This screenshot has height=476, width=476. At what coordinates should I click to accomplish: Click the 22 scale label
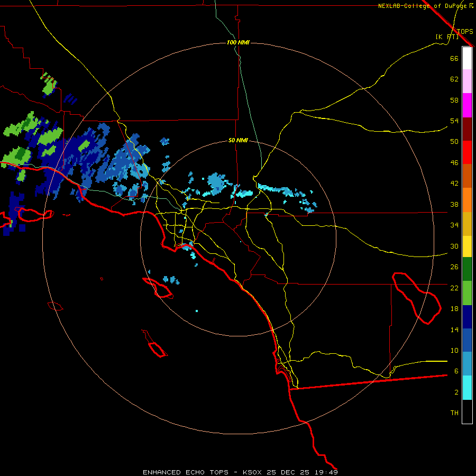coord(454,288)
